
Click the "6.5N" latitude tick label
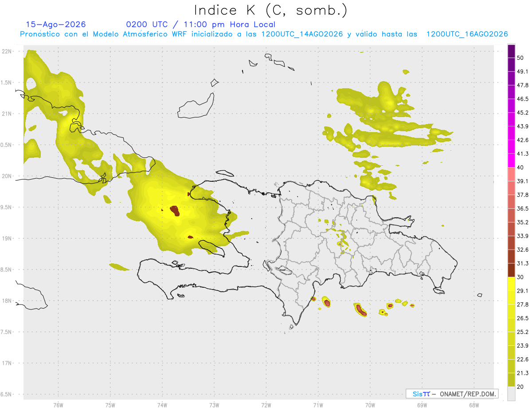point(7,394)
